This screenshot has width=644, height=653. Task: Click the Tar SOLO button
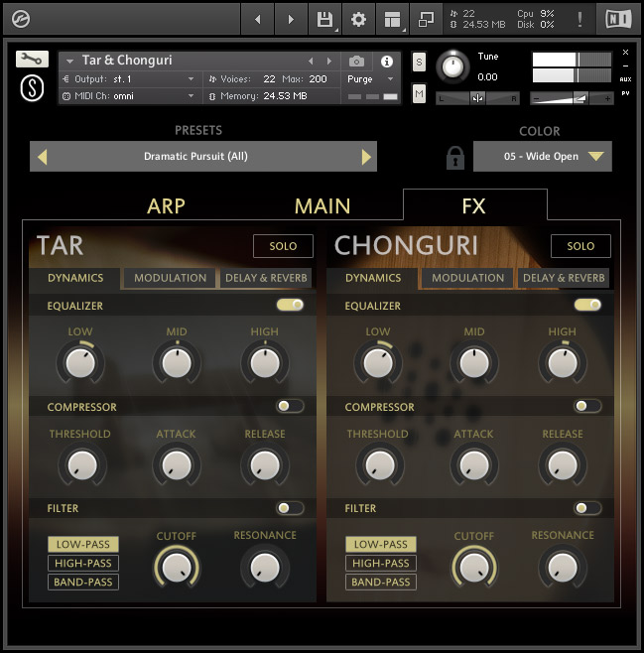pos(283,246)
